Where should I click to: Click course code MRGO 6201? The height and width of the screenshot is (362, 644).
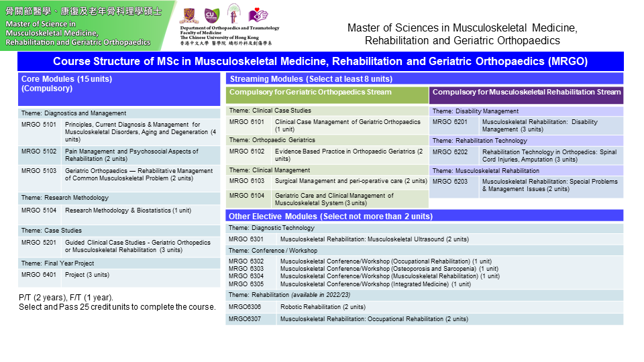449,122
